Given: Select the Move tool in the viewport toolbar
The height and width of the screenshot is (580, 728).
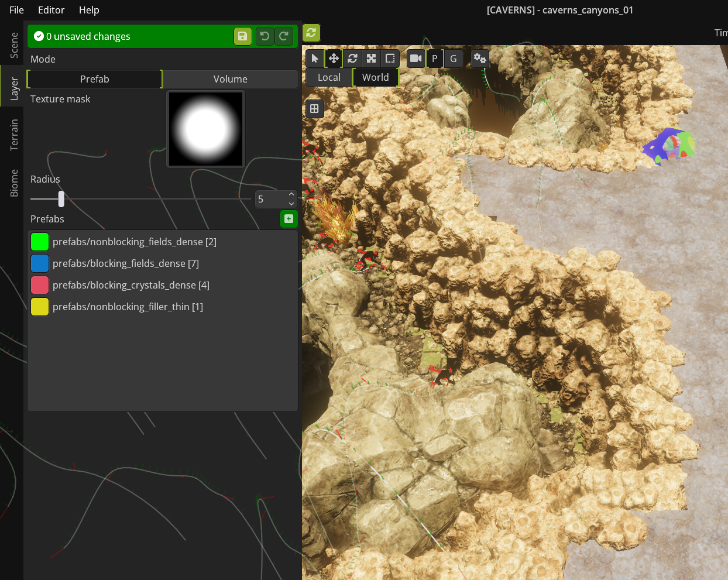Looking at the screenshot, I should click(334, 58).
